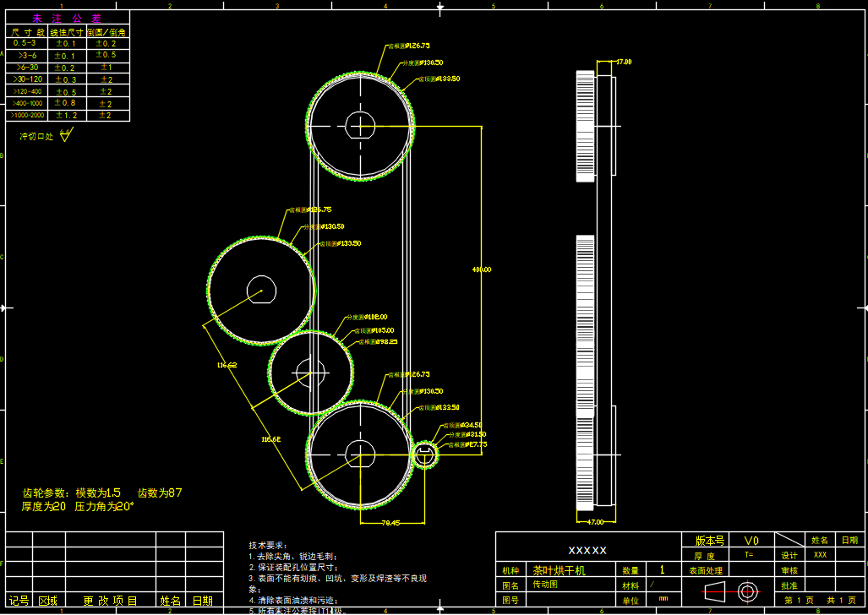Click the surface roughness symbol beside 冲切口处
This screenshot has width=868, height=615.
pos(65,135)
